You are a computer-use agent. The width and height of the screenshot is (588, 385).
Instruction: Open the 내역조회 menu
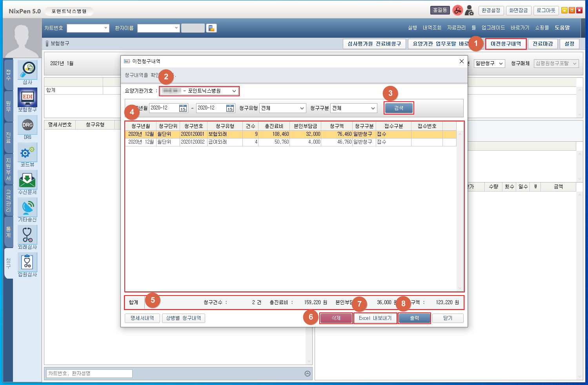(x=432, y=28)
